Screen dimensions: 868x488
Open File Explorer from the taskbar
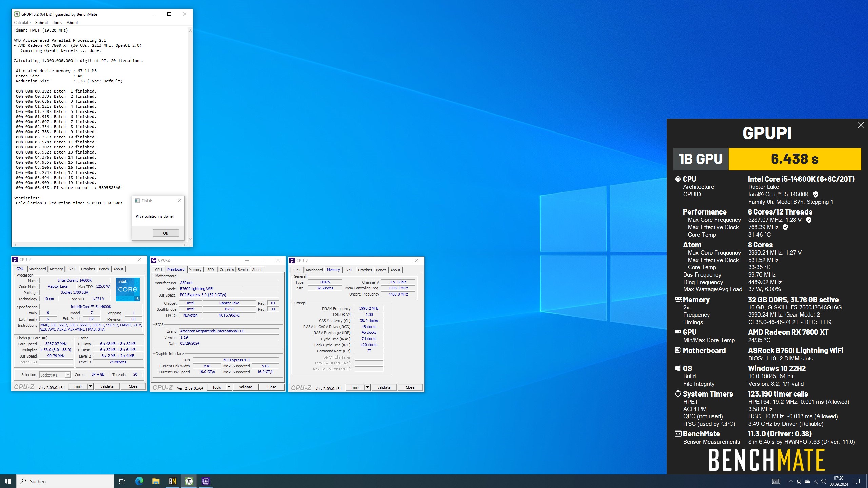tap(156, 481)
